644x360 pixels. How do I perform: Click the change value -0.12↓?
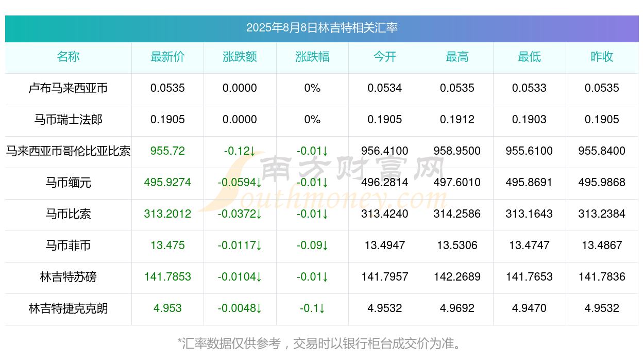pyautogui.click(x=240, y=151)
